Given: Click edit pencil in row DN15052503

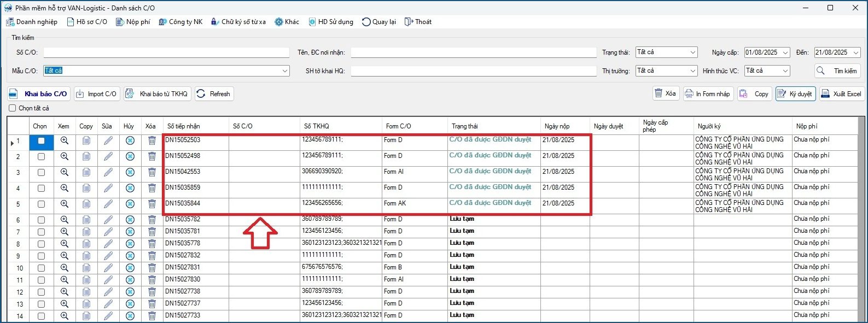Looking at the screenshot, I should click(x=108, y=141).
